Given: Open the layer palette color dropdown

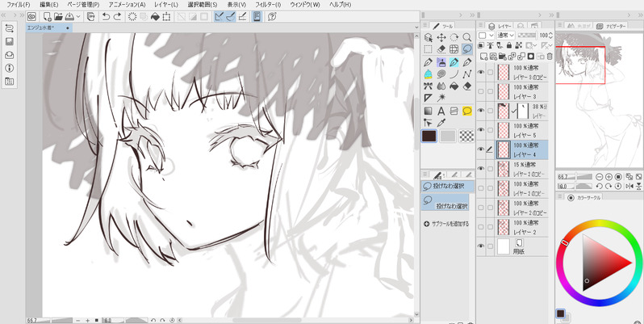Looking at the screenshot, I should (487, 36).
